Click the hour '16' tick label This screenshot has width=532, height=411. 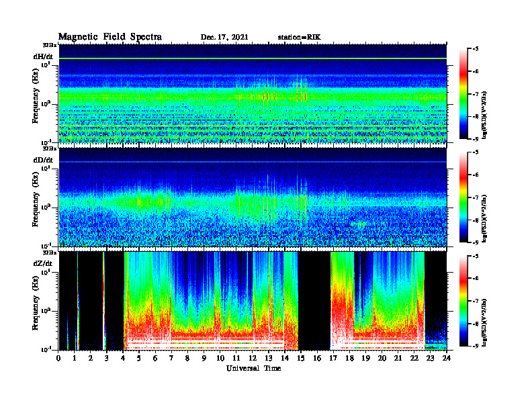coord(317,358)
